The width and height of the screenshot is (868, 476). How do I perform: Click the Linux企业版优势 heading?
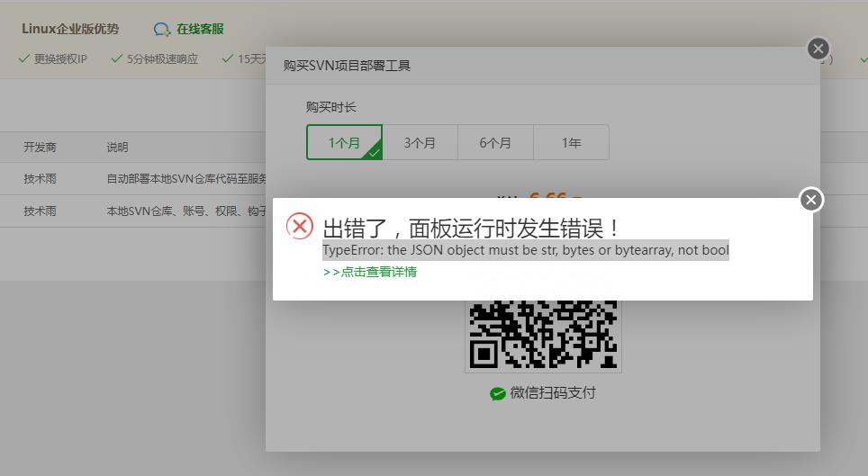click(70, 29)
